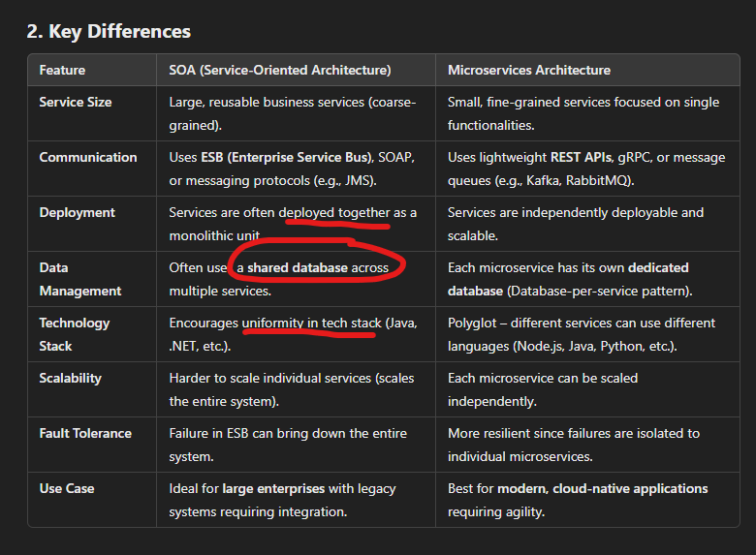Click the "SOA (Service-Oriented Architecture)" column header
The width and height of the screenshot is (756, 555).
(x=279, y=70)
